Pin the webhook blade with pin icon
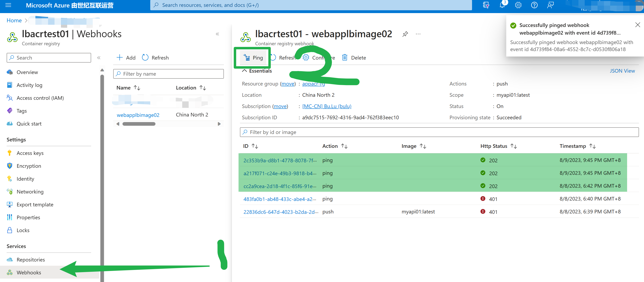644x282 pixels. pyautogui.click(x=405, y=34)
